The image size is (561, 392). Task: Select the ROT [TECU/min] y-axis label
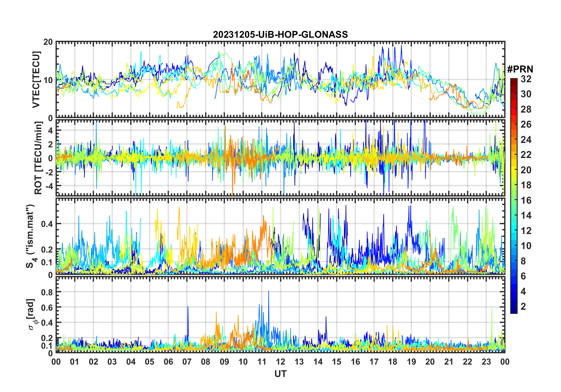pyautogui.click(x=38, y=158)
